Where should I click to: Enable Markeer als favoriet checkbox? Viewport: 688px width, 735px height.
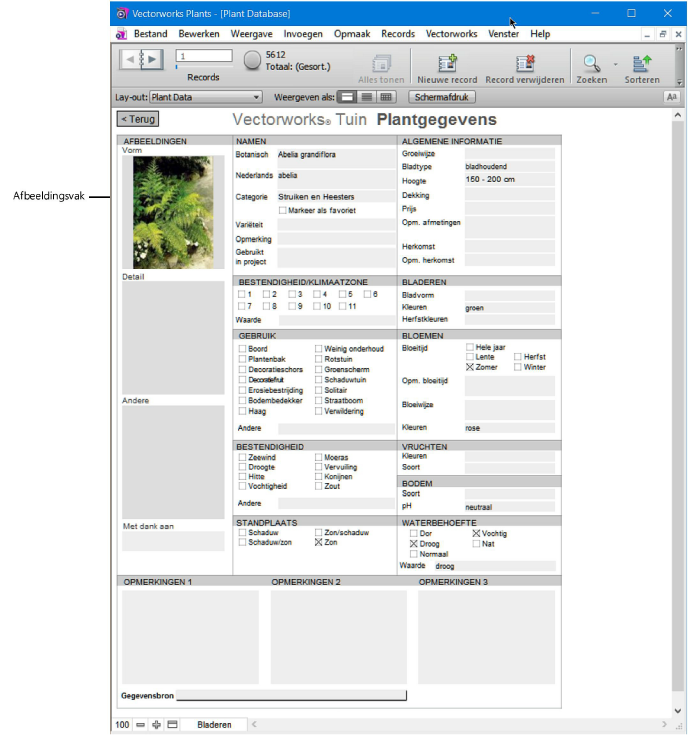[283, 211]
